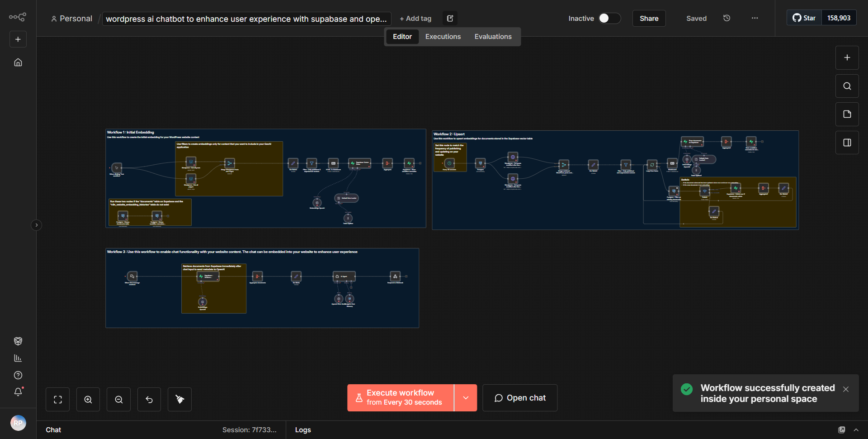Add a sticky note to canvas
Screen dimensions: 868x439
847,114
